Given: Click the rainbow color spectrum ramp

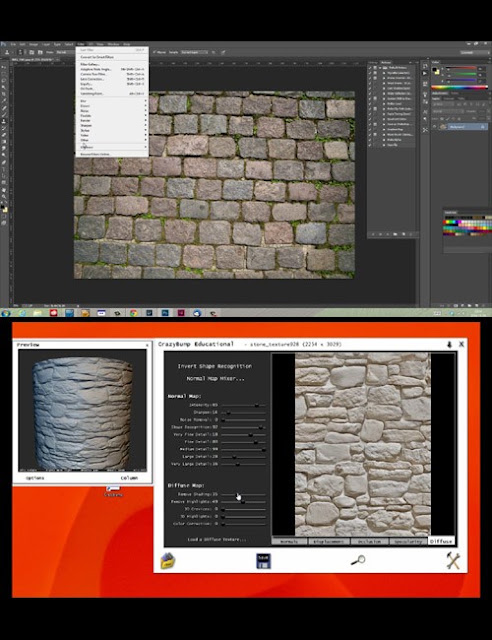Looking at the screenshot, I should point(459,87).
